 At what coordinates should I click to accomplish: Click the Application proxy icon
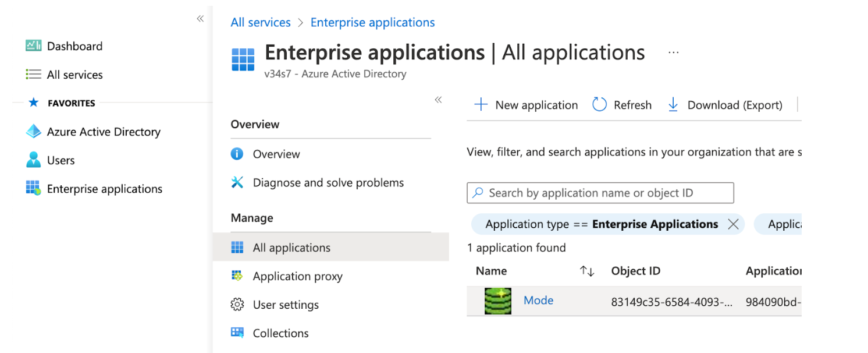[x=237, y=276]
